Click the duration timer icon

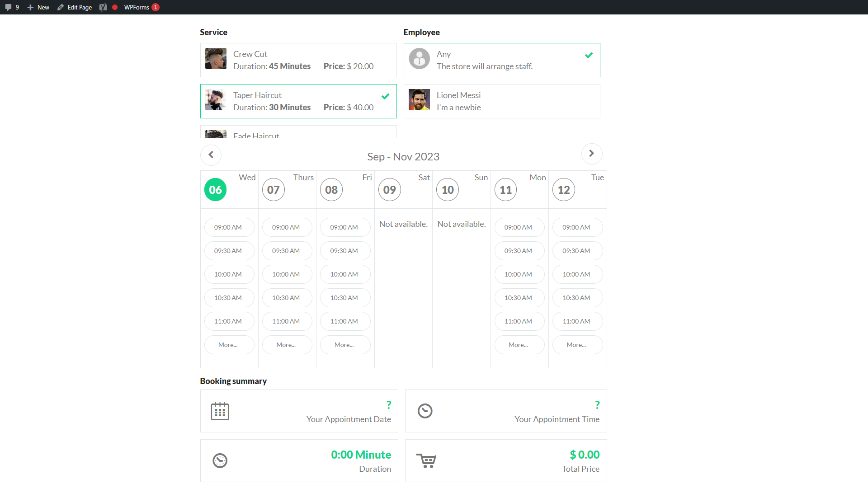coord(220,460)
